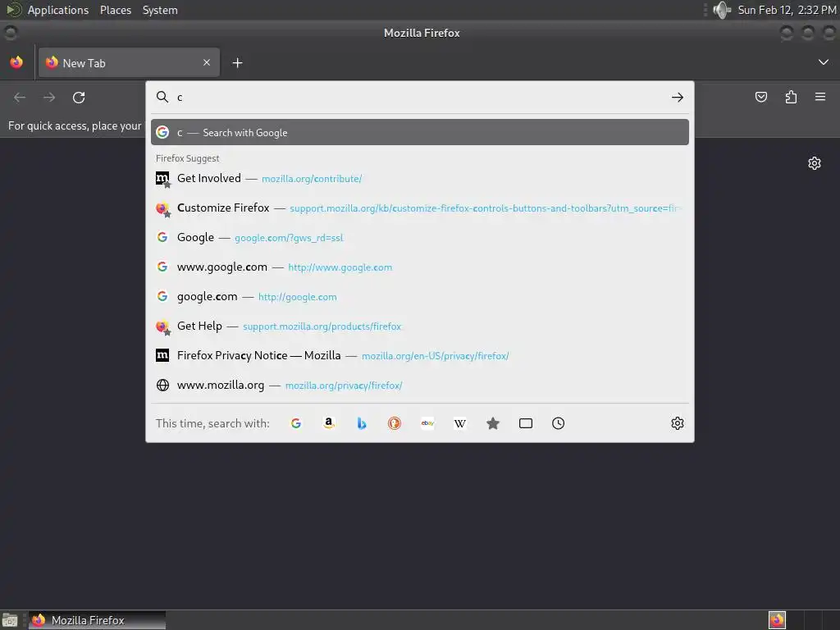This screenshot has width=840, height=630.
Task: Reload the current page
Action: pyautogui.click(x=79, y=97)
